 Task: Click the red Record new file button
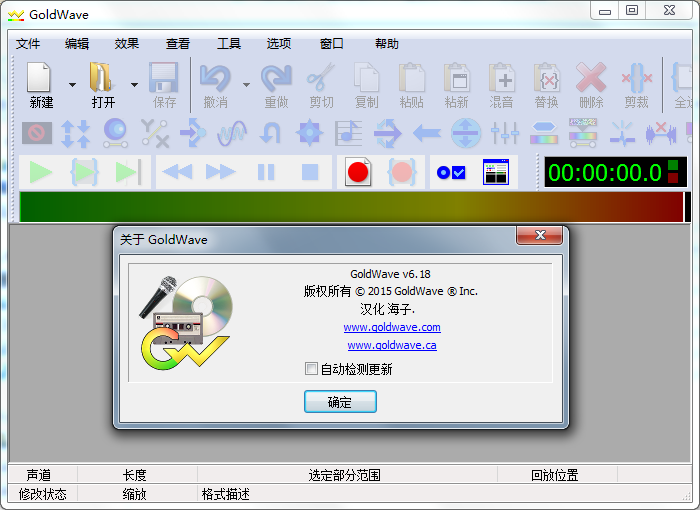[x=358, y=172]
